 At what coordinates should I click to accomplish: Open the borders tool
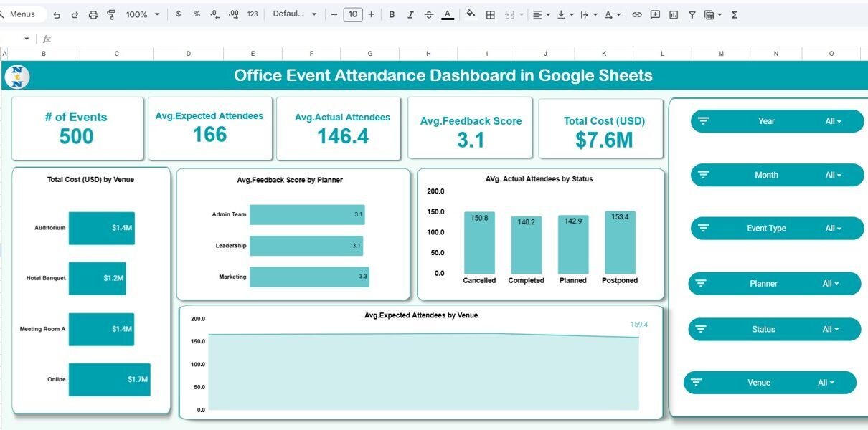[x=491, y=14]
